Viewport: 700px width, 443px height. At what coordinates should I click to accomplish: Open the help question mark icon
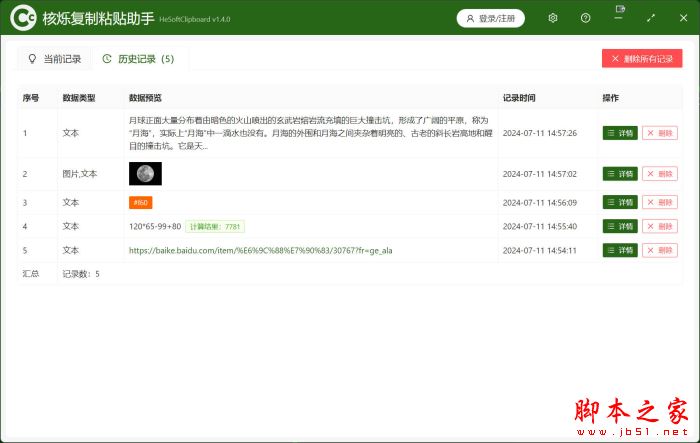(x=585, y=18)
